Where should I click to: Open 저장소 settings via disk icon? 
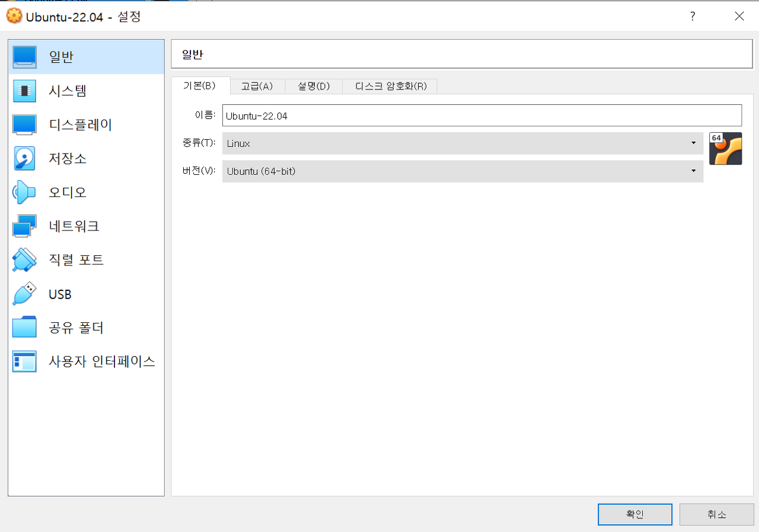(x=24, y=158)
